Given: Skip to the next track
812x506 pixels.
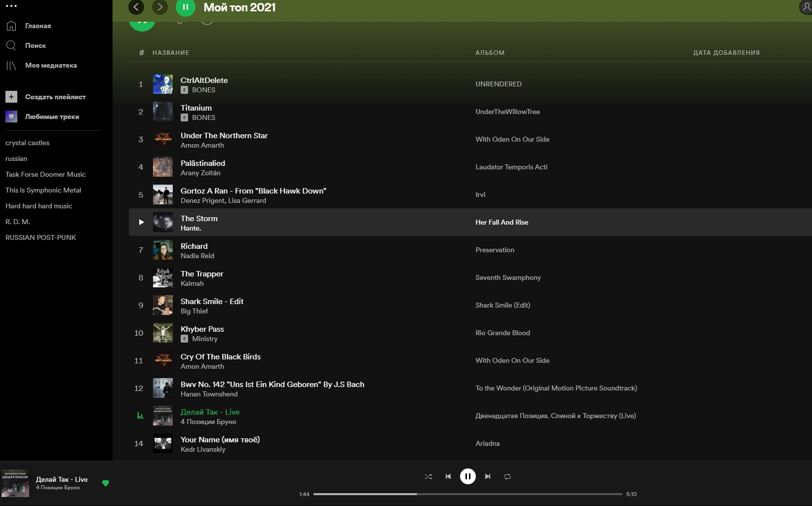Looking at the screenshot, I should (488, 476).
